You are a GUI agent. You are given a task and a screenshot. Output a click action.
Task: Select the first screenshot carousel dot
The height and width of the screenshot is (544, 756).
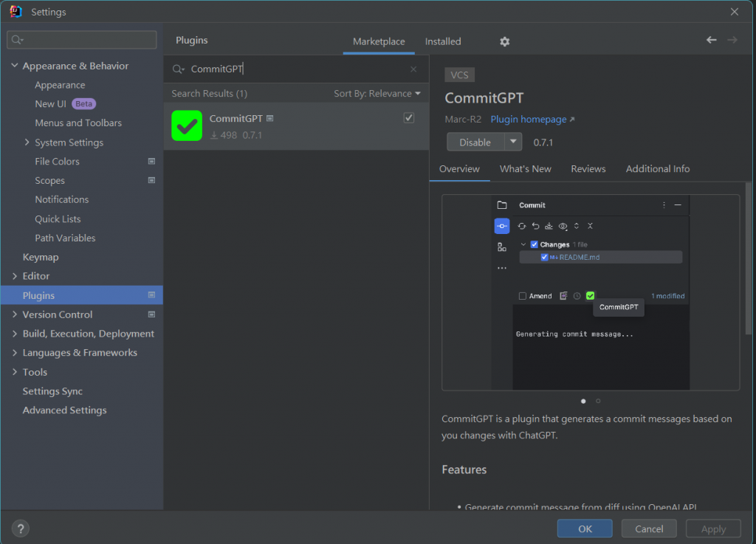[x=583, y=401]
